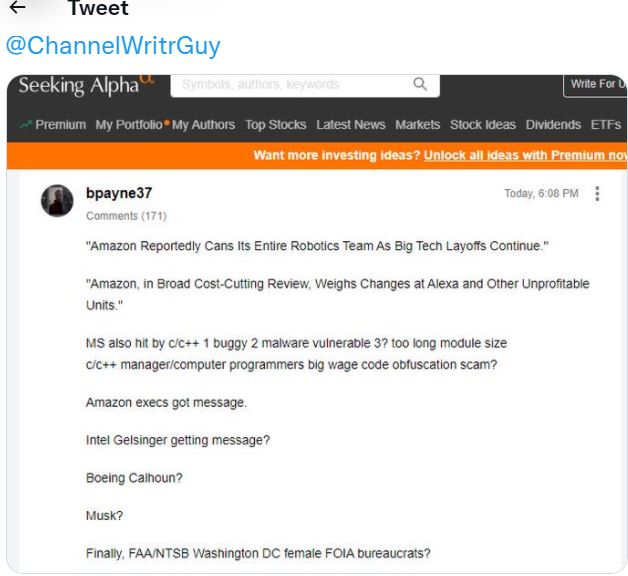Open the three-dot comment options menu
This screenshot has height=576, width=628.
pyautogui.click(x=597, y=193)
